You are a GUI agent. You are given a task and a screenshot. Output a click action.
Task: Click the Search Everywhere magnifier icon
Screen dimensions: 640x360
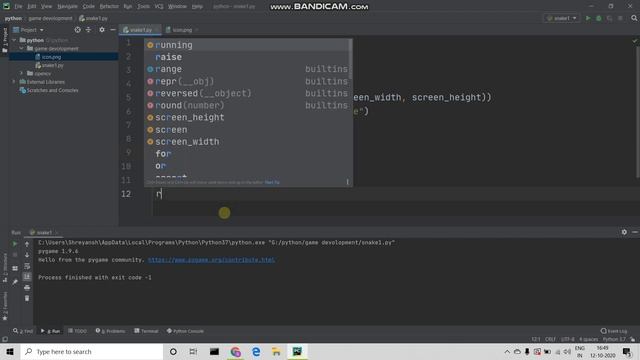coord(634,18)
